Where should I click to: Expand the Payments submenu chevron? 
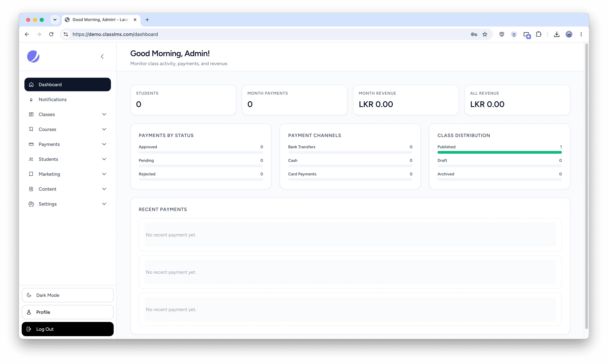104,144
